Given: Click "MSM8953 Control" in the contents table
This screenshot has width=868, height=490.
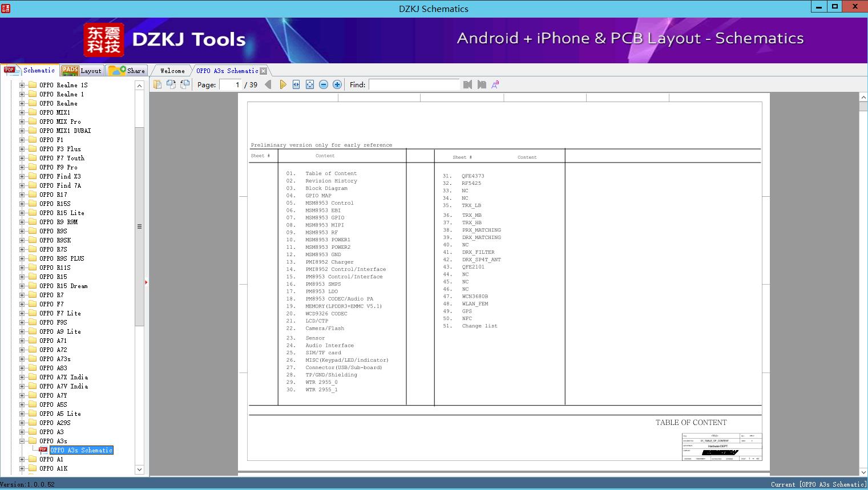Looking at the screenshot, I should pyautogui.click(x=329, y=203).
